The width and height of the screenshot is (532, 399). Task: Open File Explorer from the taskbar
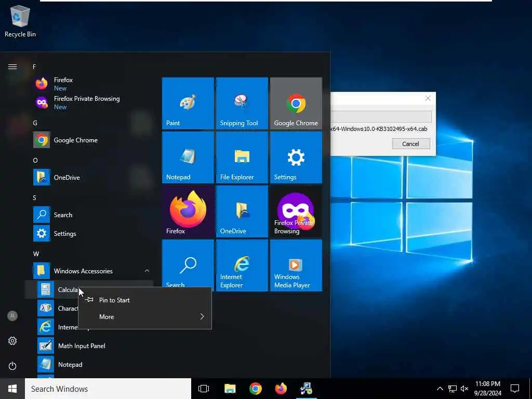point(230,389)
